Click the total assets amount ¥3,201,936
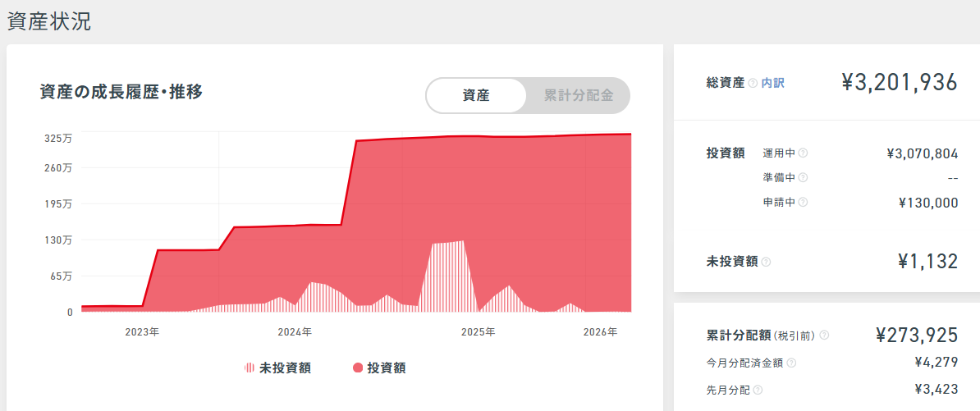This screenshot has height=411, width=980. [x=900, y=82]
